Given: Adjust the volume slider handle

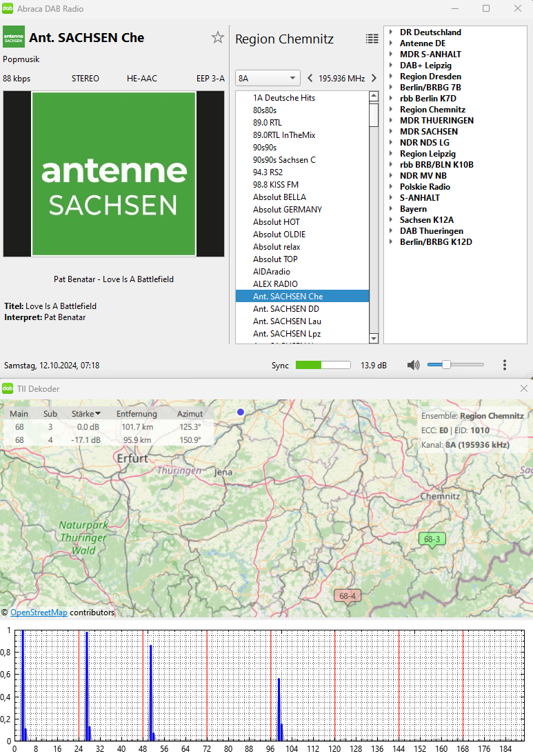Looking at the screenshot, I should pyautogui.click(x=446, y=364).
